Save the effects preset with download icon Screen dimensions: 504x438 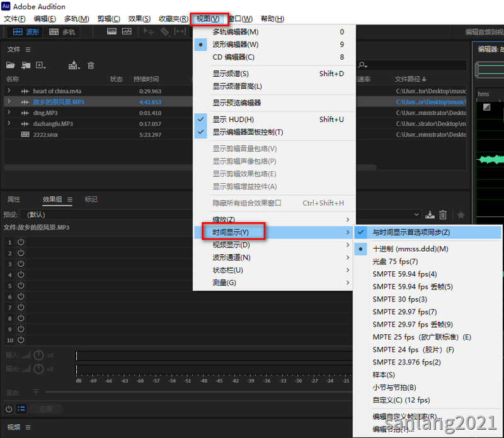coord(431,215)
